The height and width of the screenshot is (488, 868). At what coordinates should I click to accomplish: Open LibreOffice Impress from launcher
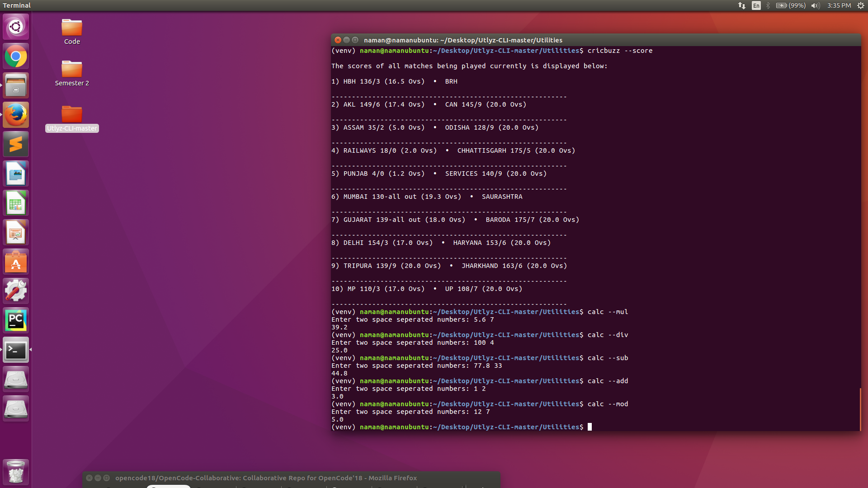coord(16,232)
